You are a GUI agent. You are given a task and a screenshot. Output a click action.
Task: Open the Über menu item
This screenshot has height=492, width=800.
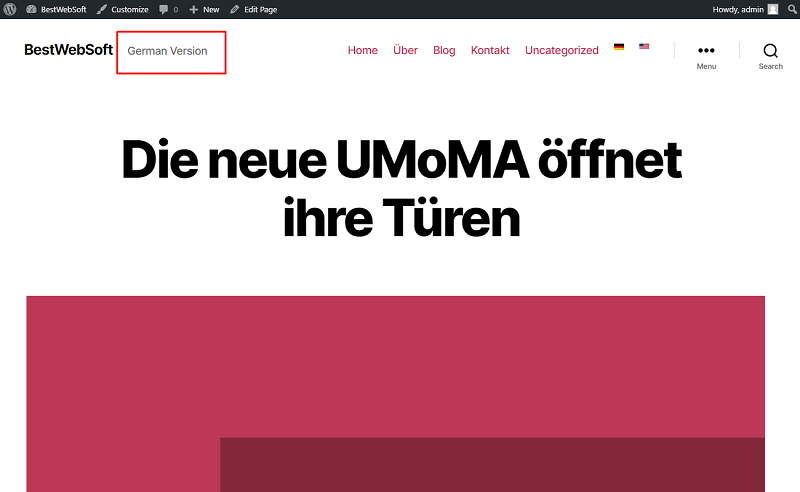tap(405, 50)
